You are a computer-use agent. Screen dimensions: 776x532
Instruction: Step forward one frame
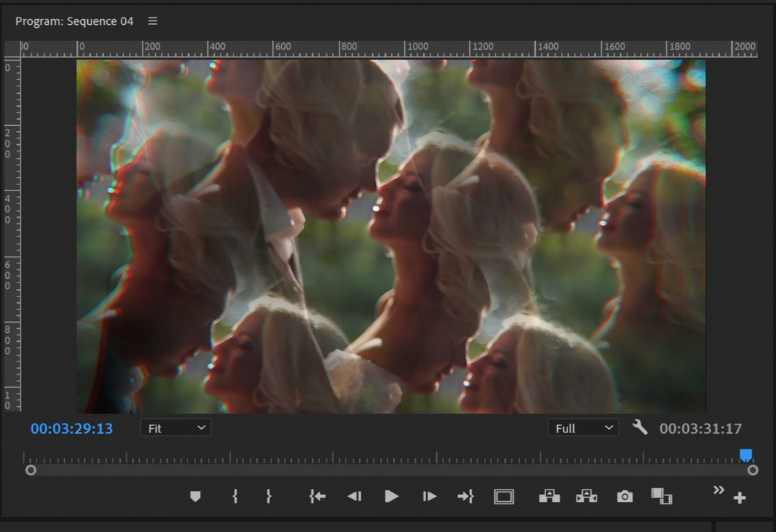coord(430,496)
